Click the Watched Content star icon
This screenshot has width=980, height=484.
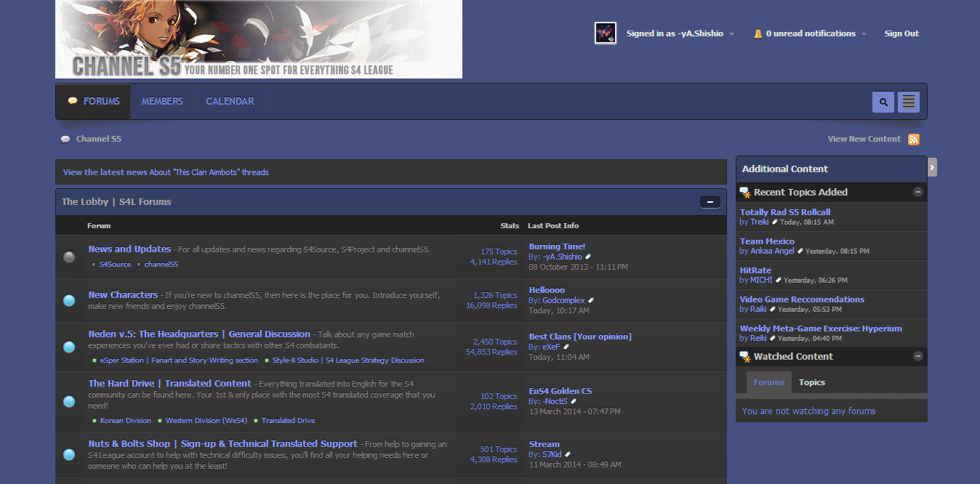744,357
